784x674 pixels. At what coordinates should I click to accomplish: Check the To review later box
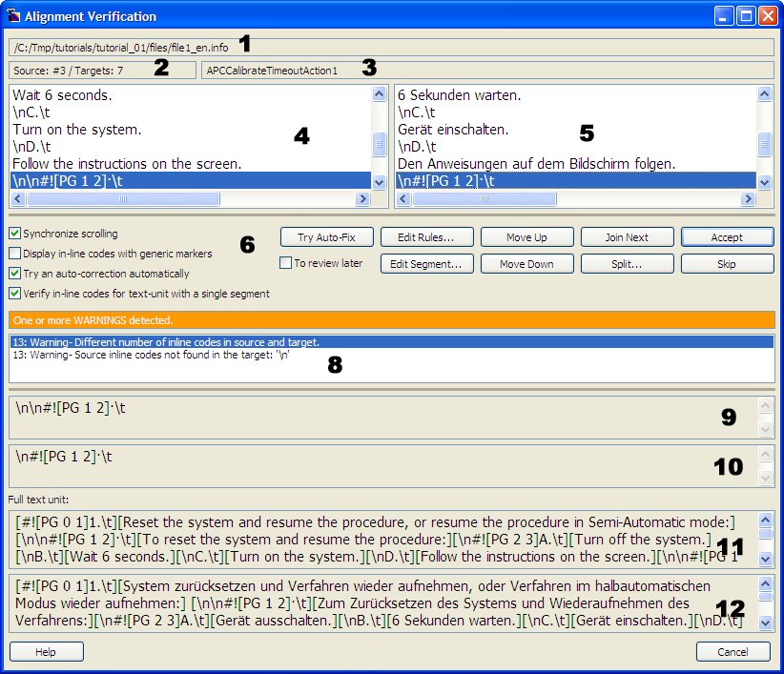coord(285,263)
